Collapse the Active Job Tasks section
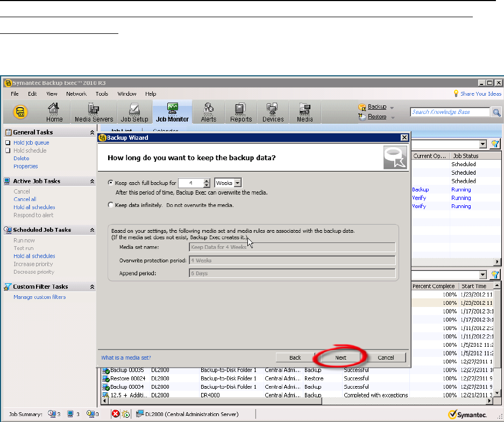 [x=92, y=181]
